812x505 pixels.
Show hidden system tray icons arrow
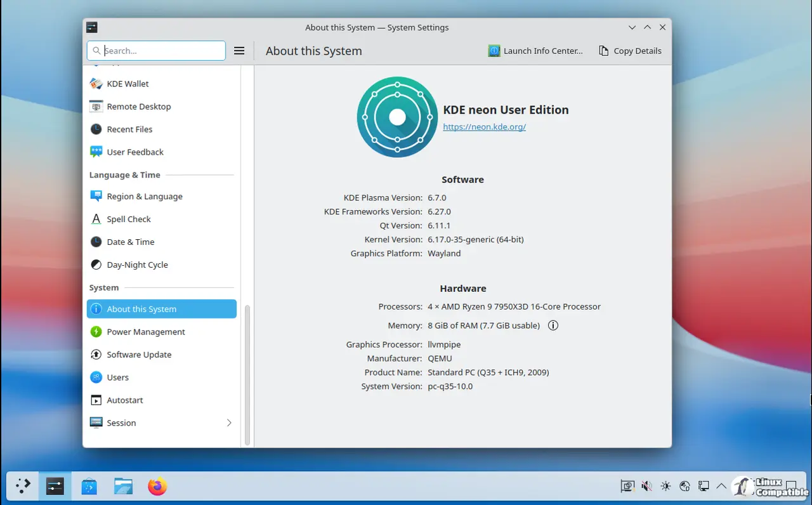(721, 487)
